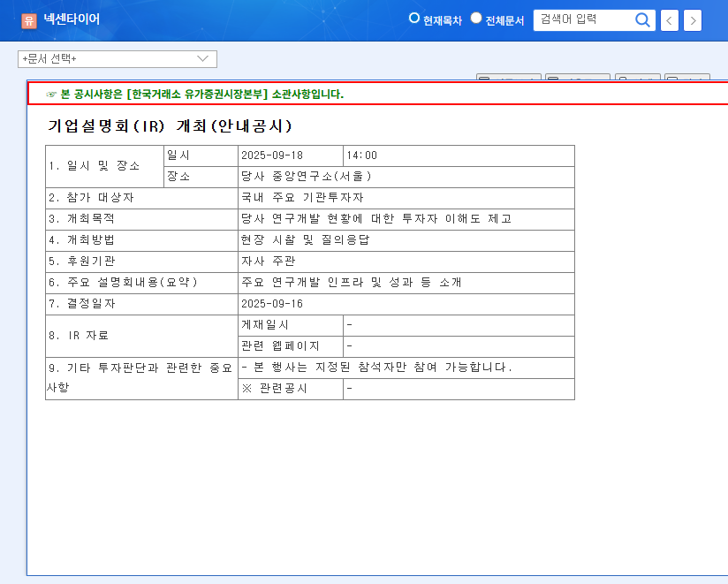Click the 한국거래소 유가증권시장본부 notice text

coord(202,95)
